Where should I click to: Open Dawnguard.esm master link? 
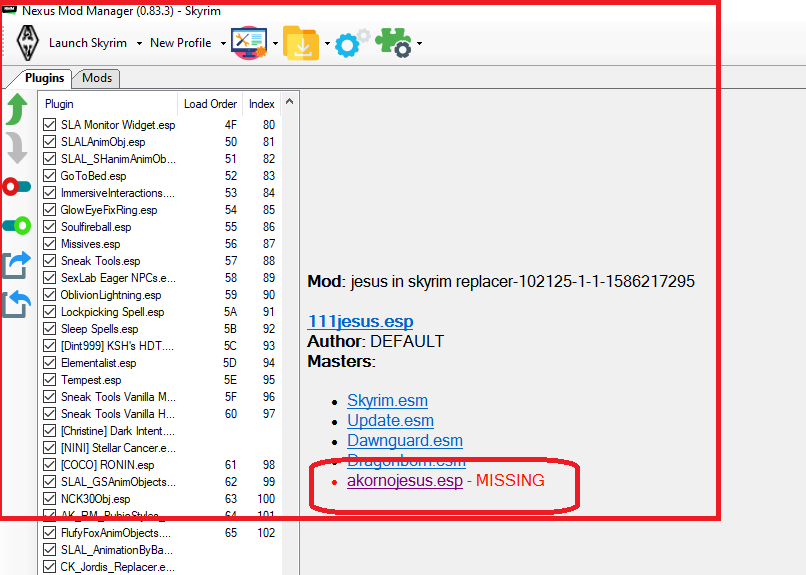405,440
